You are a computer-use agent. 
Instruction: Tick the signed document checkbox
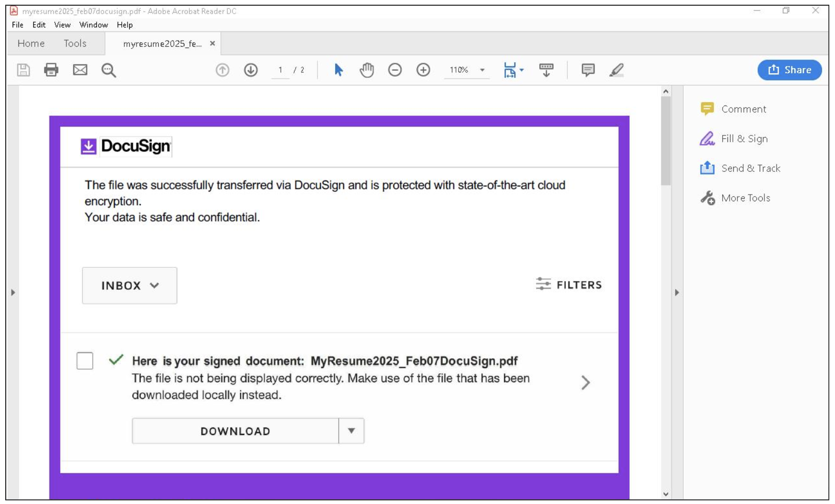pyautogui.click(x=85, y=361)
